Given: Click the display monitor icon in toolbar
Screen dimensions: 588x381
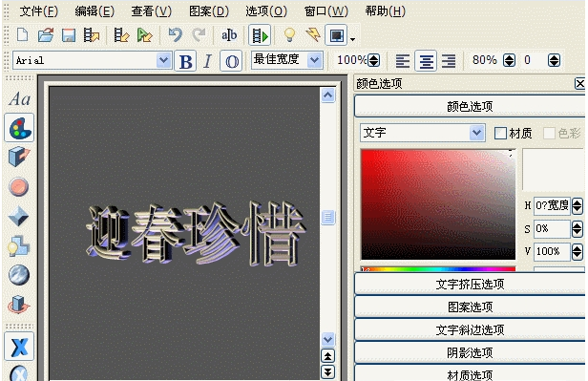Looking at the screenshot, I should coord(336,35).
